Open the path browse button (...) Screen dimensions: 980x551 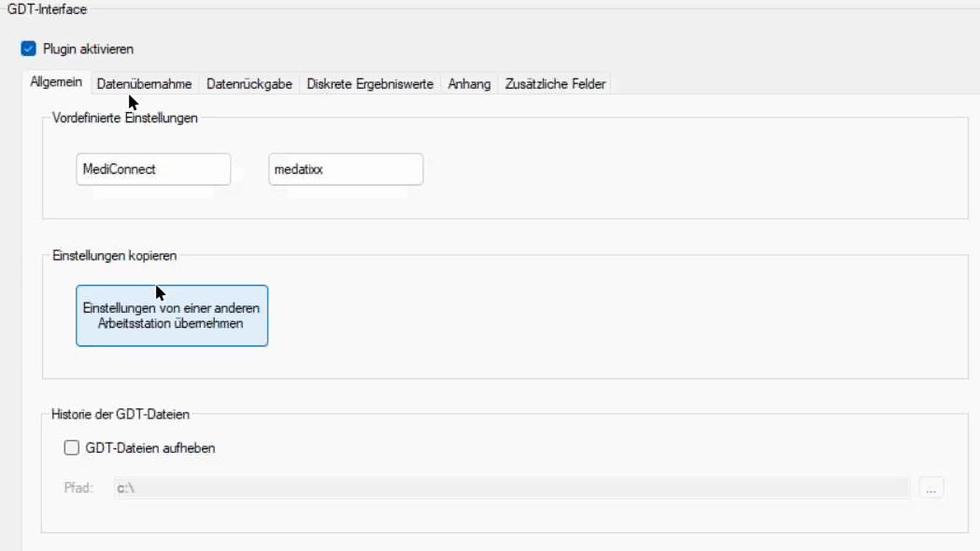(931, 487)
